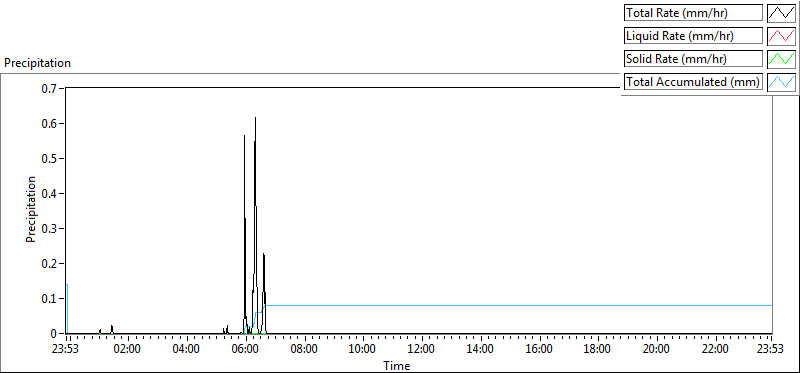
Task: Select the Total Accumulated (mm) legend label
Action: pos(693,82)
